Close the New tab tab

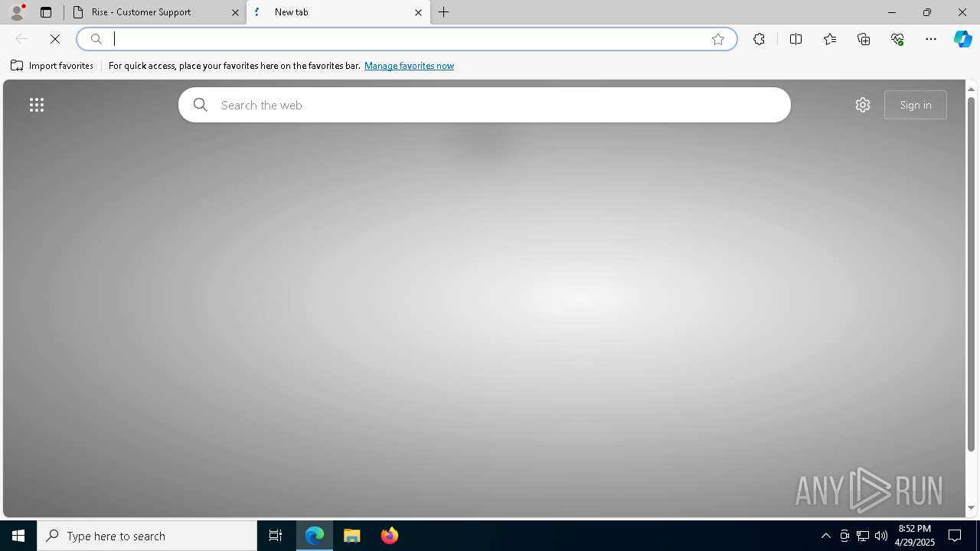[418, 12]
